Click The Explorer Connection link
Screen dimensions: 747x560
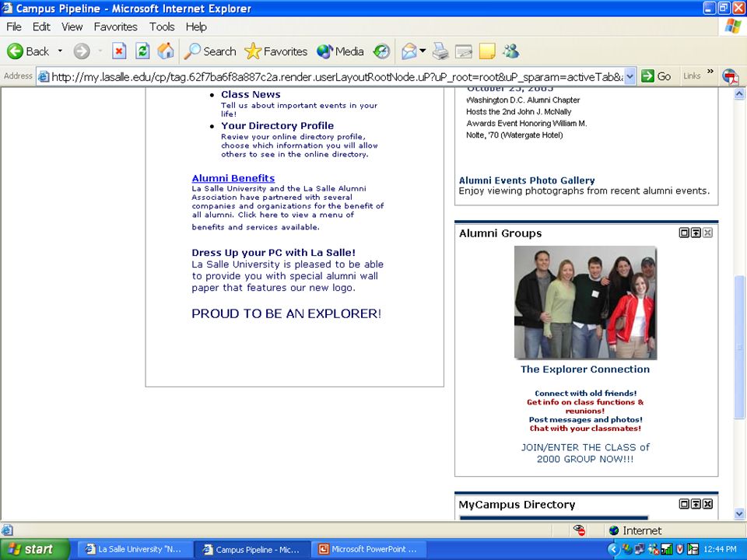click(585, 369)
